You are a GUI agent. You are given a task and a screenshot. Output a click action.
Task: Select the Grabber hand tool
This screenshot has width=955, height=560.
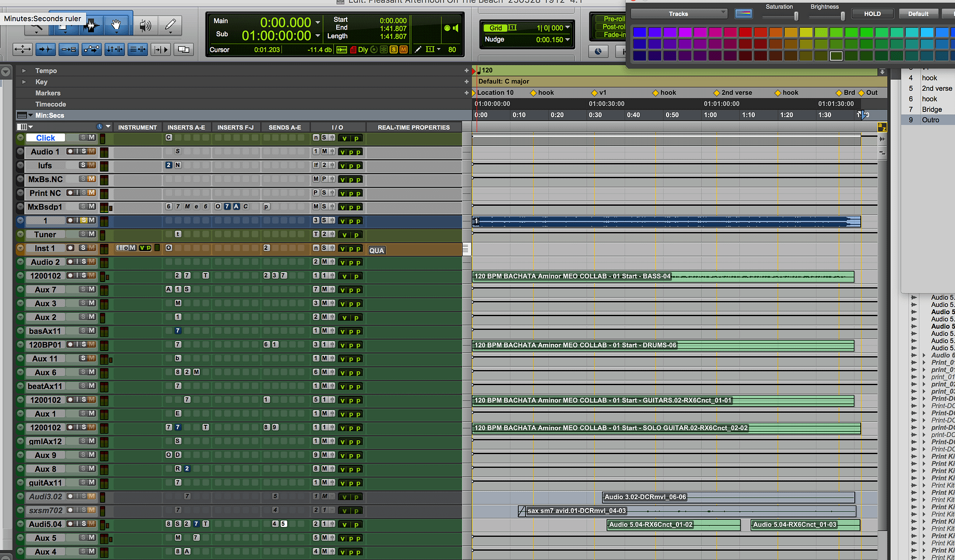point(116,25)
